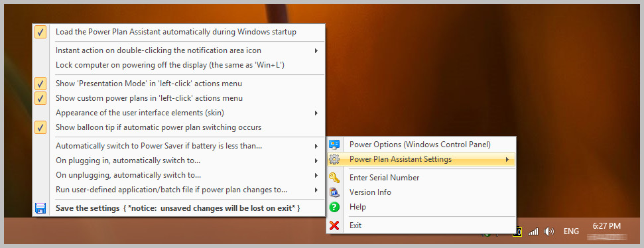Click the speaker volume icon in the tray

[x=548, y=231]
